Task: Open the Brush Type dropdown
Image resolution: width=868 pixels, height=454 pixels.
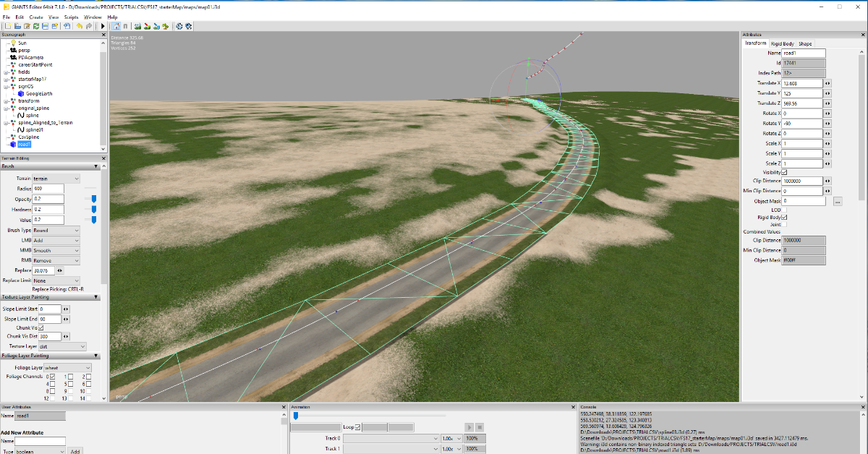Action: [x=56, y=231]
